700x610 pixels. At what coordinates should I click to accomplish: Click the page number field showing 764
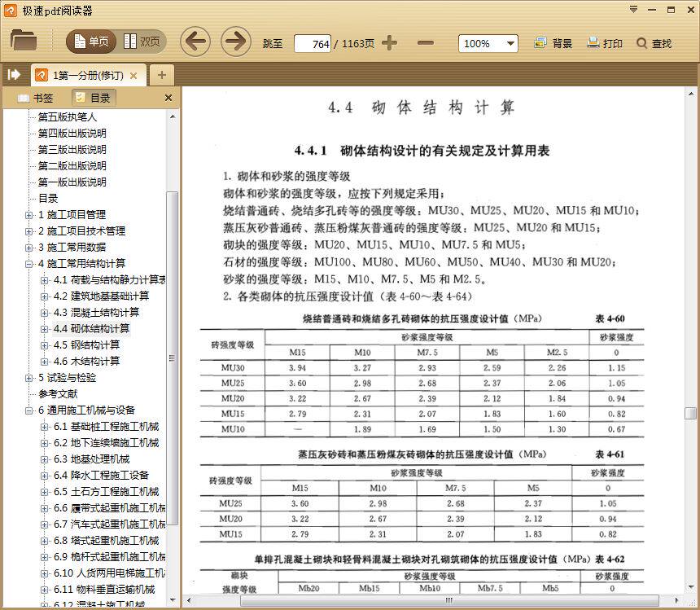click(313, 44)
